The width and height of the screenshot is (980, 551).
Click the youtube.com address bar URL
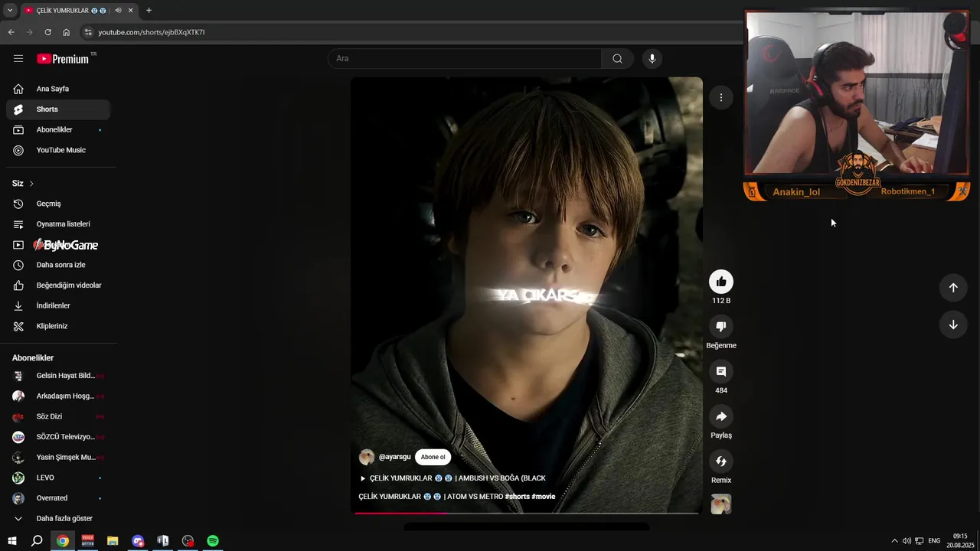pyautogui.click(x=152, y=32)
